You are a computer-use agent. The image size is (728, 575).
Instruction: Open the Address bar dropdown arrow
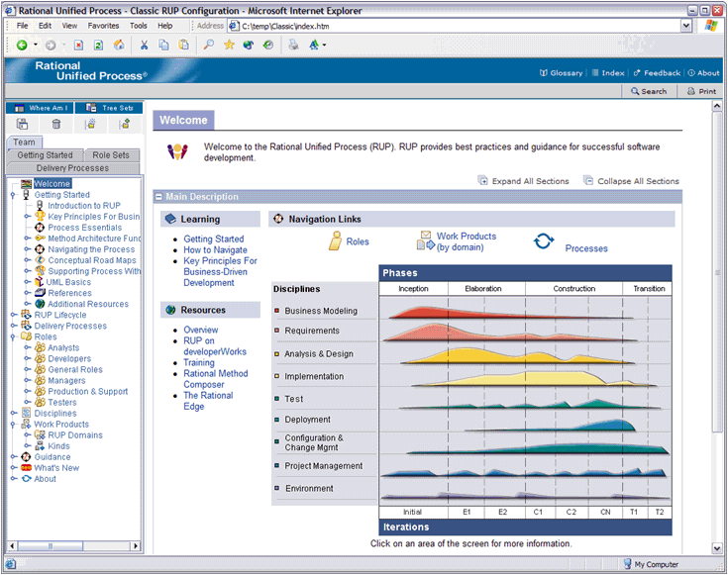685,26
